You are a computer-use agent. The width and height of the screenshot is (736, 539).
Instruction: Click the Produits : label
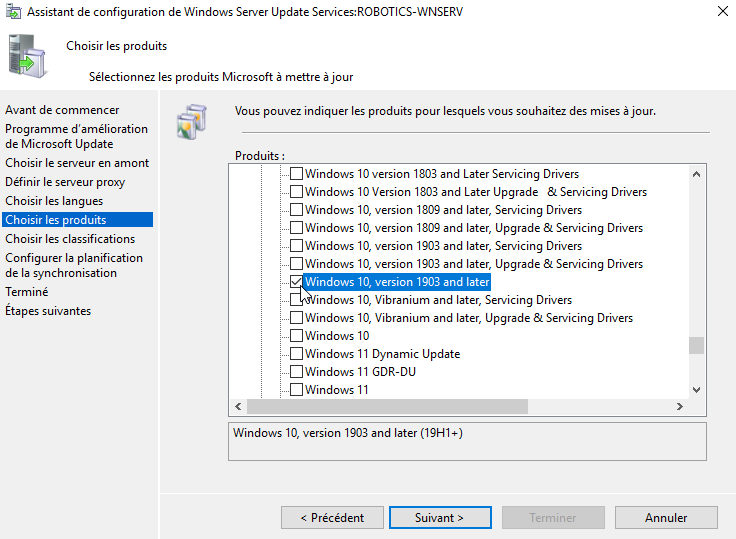[x=260, y=155]
